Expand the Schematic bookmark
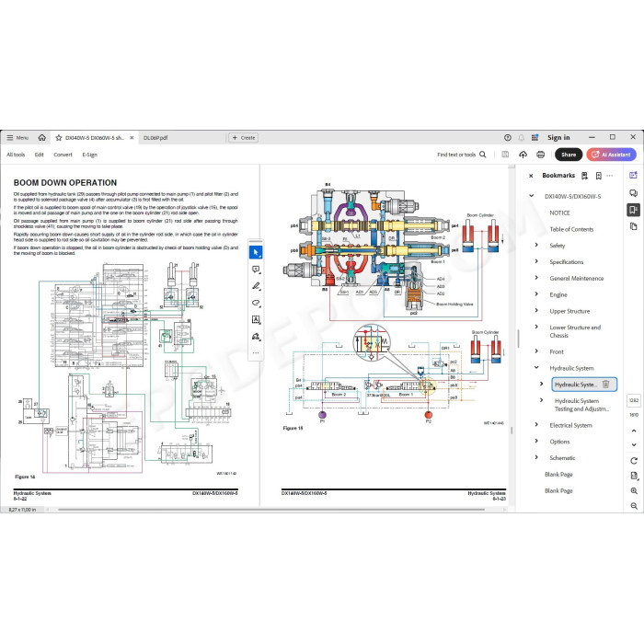This screenshot has height=644, width=644. (x=536, y=457)
